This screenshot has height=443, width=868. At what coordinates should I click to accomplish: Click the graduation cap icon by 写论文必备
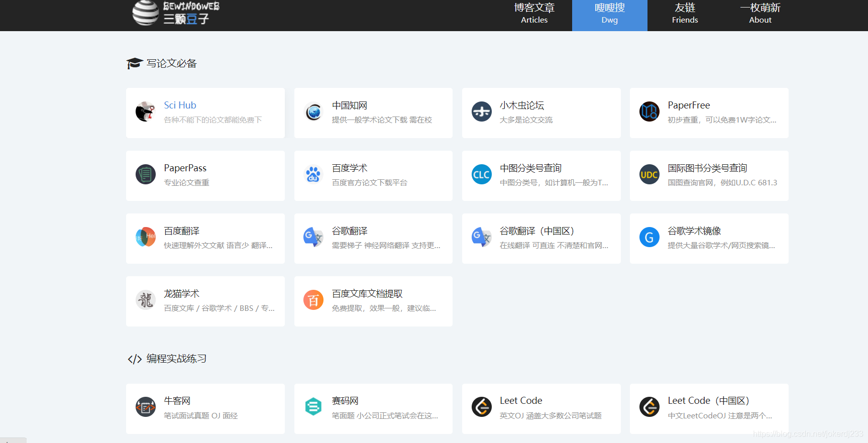135,63
